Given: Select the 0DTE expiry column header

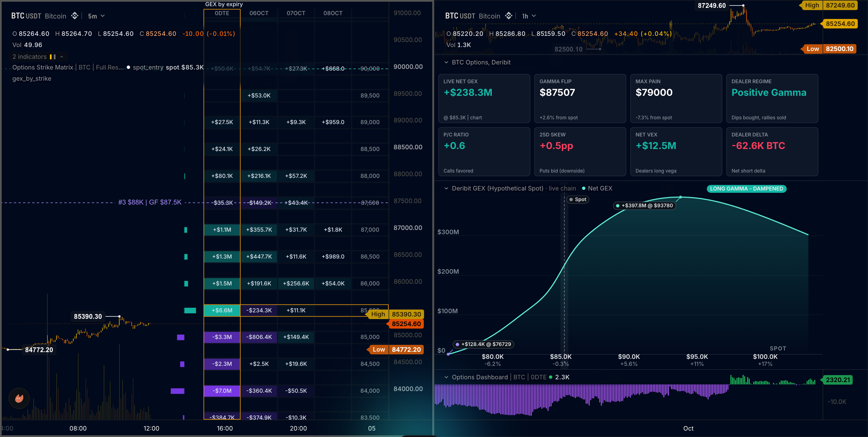Looking at the screenshot, I should [x=222, y=13].
